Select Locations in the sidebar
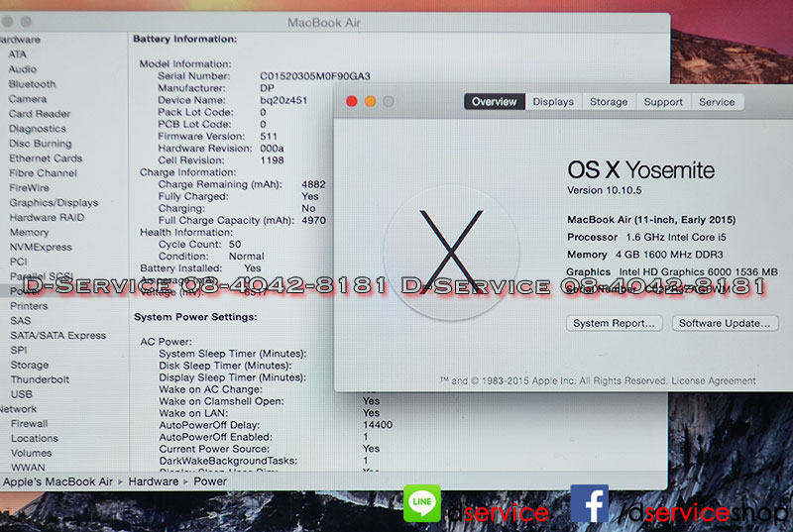Viewport: 793px width, 532px height. coord(35,439)
